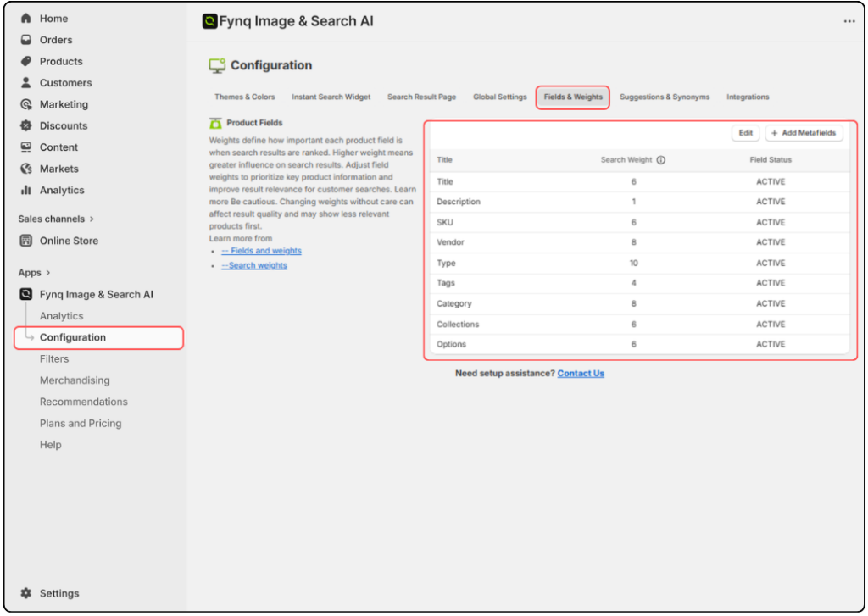Open Suggestions & Synonyms tab
This screenshot has width=868, height=616.
tap(665, 97)
